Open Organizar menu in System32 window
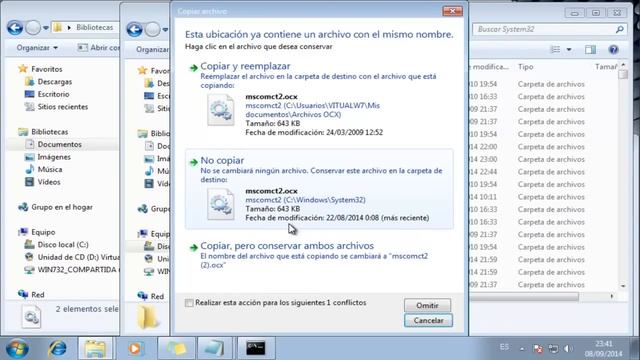640x360 pixels. click(152, 49)
